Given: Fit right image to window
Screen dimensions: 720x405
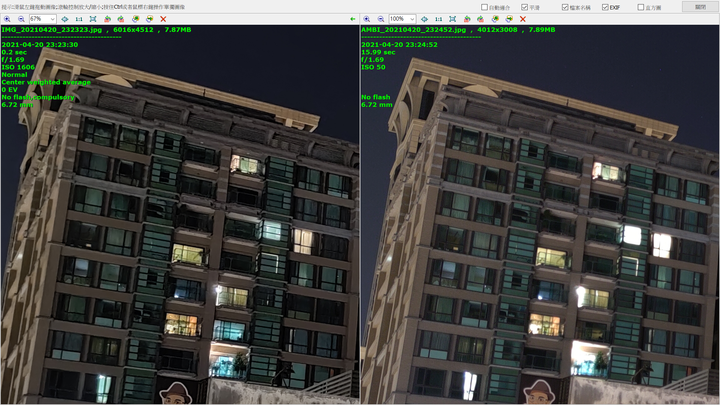Looking at the screenshot, I should 452,19.
